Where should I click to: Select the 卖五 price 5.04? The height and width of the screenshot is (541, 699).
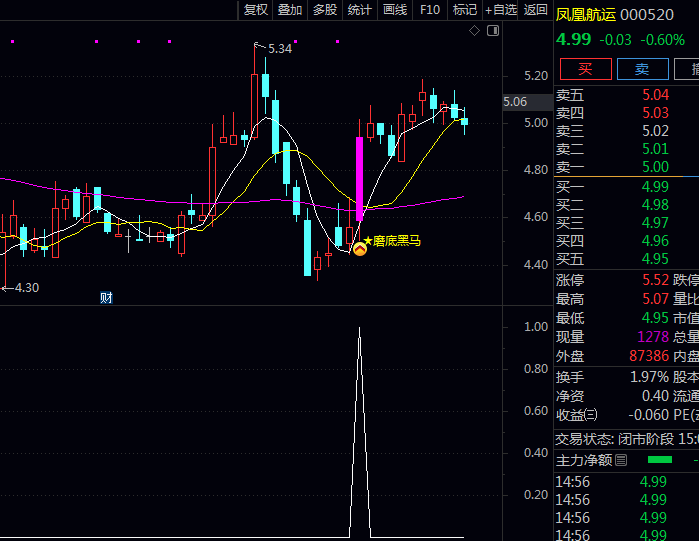tap(655, 95)
